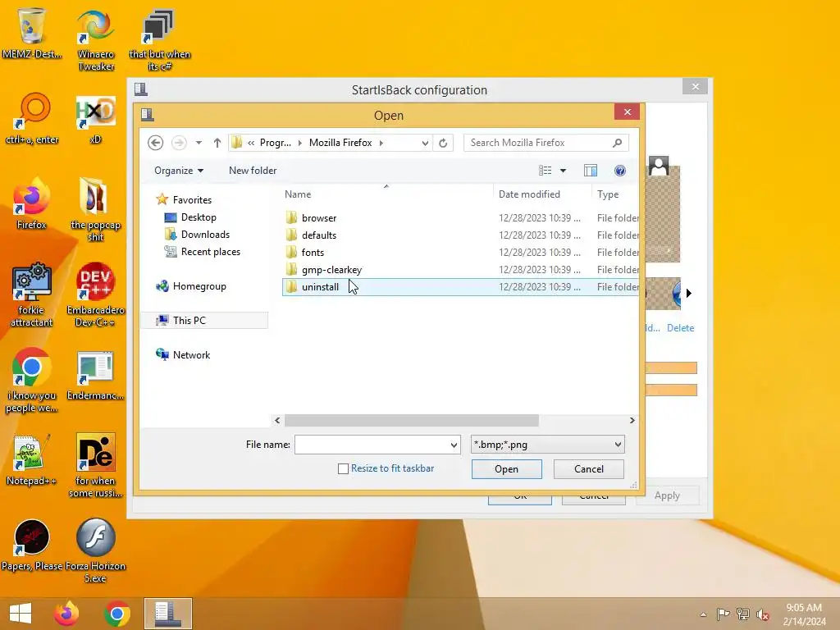Select the Firefox desktop shortcut
This screenshot has width=840, height=630.
pos(32,203)
